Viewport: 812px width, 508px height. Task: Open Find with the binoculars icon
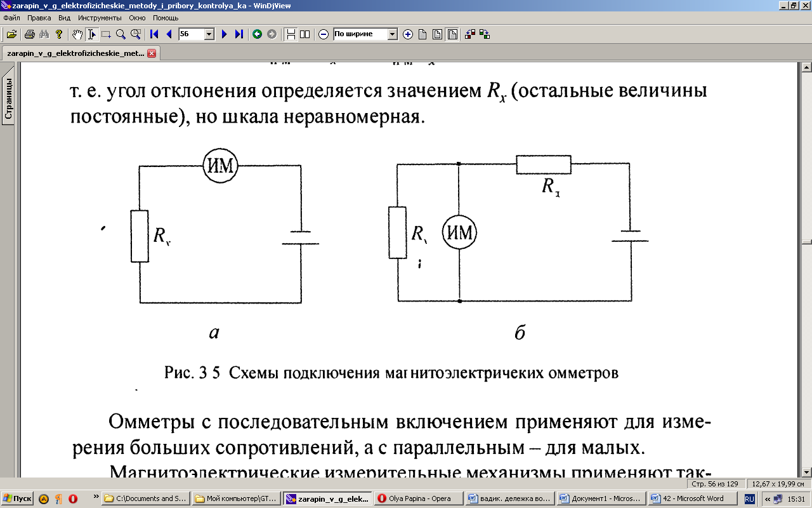click(x=44, y=34)
